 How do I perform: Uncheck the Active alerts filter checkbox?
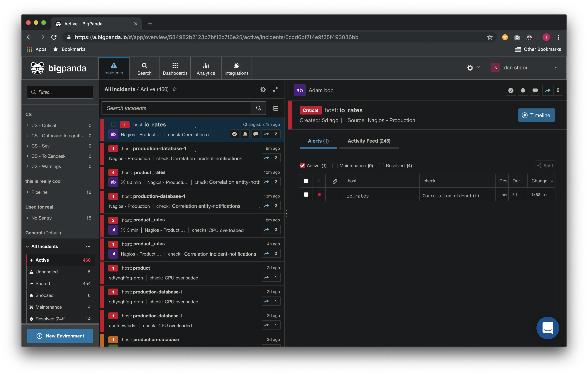302,166
